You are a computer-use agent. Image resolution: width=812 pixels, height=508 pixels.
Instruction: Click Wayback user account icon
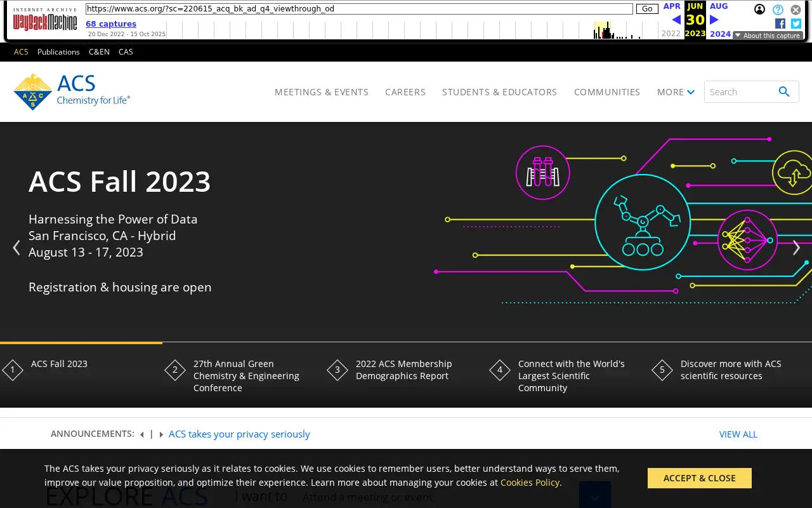click(759, 10)
